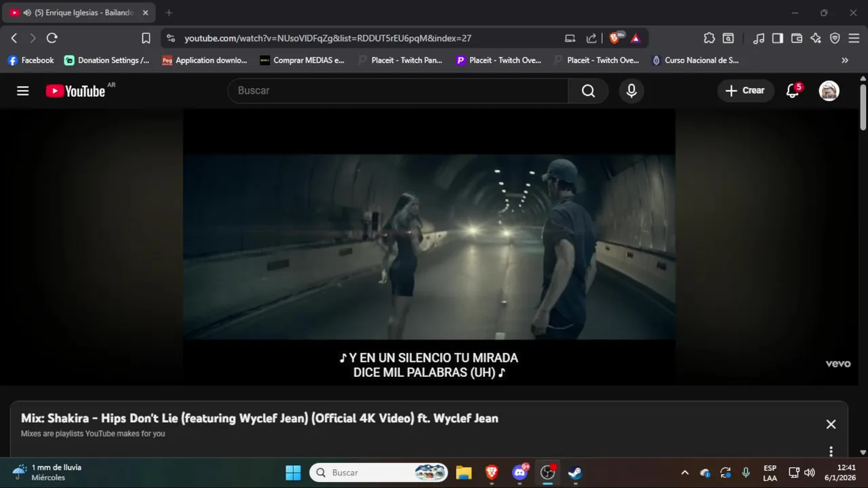868x488 pixels.
Task: Open Brave Shields lion icon
Action: point(616,38)
